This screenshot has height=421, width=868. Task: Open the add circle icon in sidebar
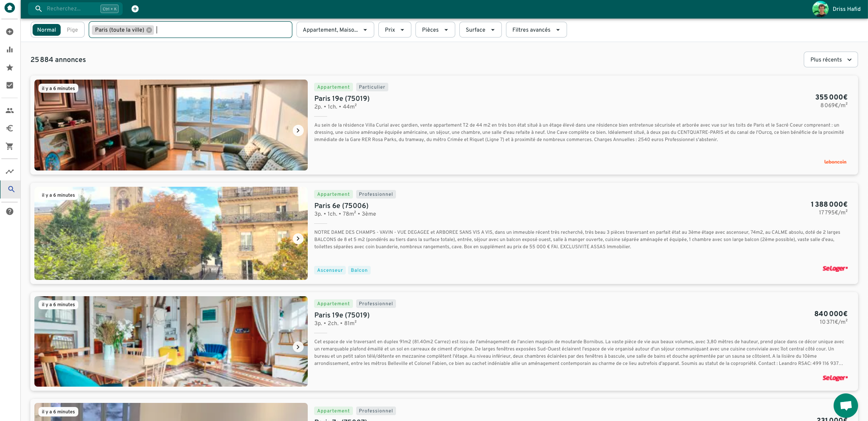(10, 32)
